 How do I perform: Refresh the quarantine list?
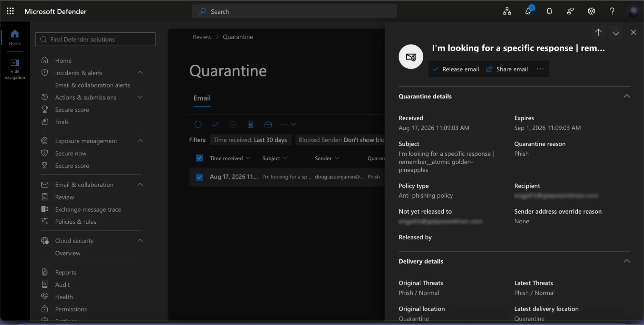tap(198, 124)
